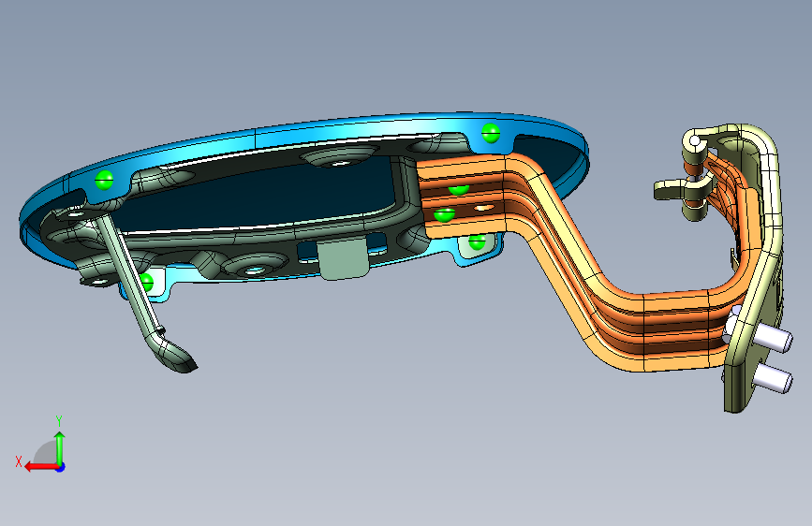The height and width of the screenshot is (526, 812).
Task: Click the "X" axis label
Action: pos(19,461)
